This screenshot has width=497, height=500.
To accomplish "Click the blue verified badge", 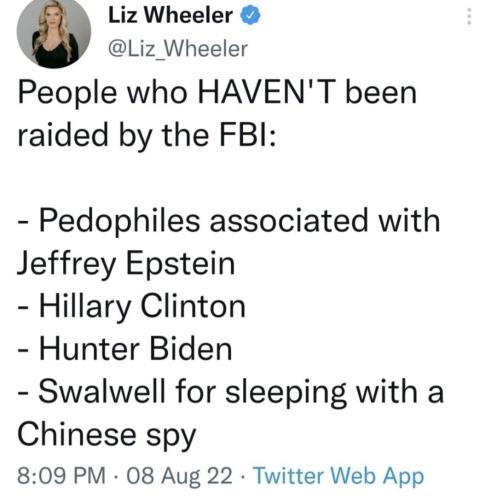I will (x=250, y=16).
